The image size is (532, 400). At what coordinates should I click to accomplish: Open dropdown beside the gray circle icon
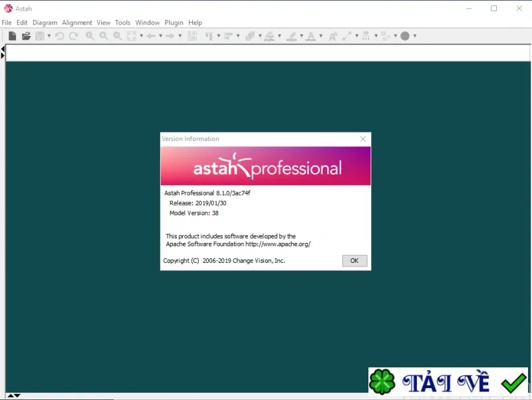click(x=414, y=36)
